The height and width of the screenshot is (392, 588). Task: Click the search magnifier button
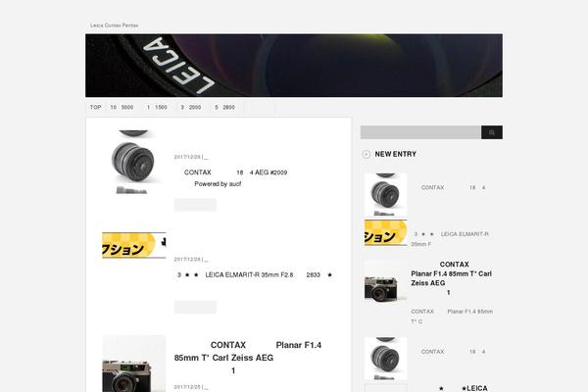pos(492,132)
